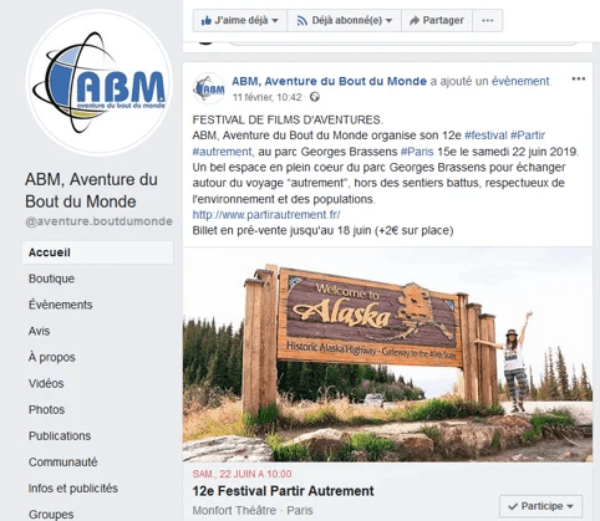Screen dimensions: 600x521
Task: Open the post options three-dot icon
Action: pos(578,79)
